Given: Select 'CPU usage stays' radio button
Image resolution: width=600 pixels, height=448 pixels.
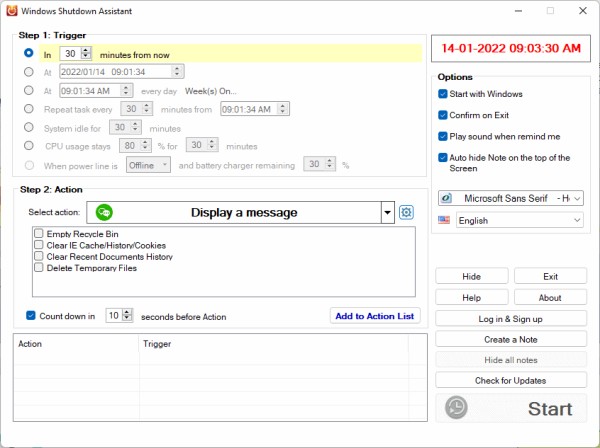Looking at the screenshot, I should point(29,145).
